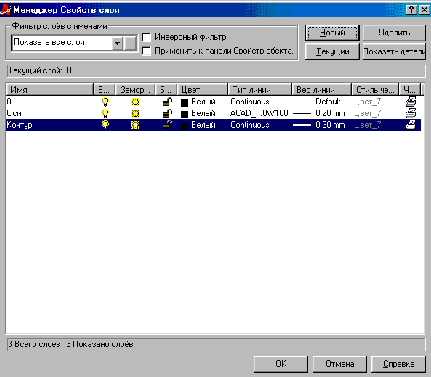
Task: Sort by the Замор... column header
Action: click(x=135, y=90)
